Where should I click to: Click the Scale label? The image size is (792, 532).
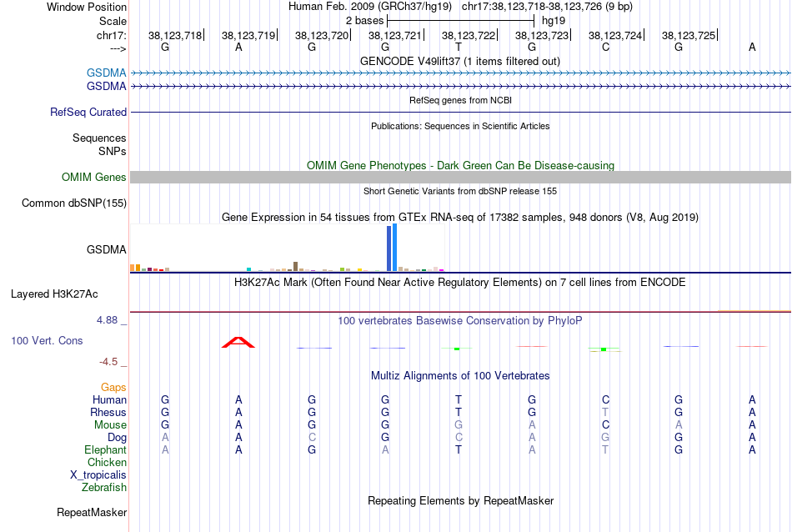(113, 21)
